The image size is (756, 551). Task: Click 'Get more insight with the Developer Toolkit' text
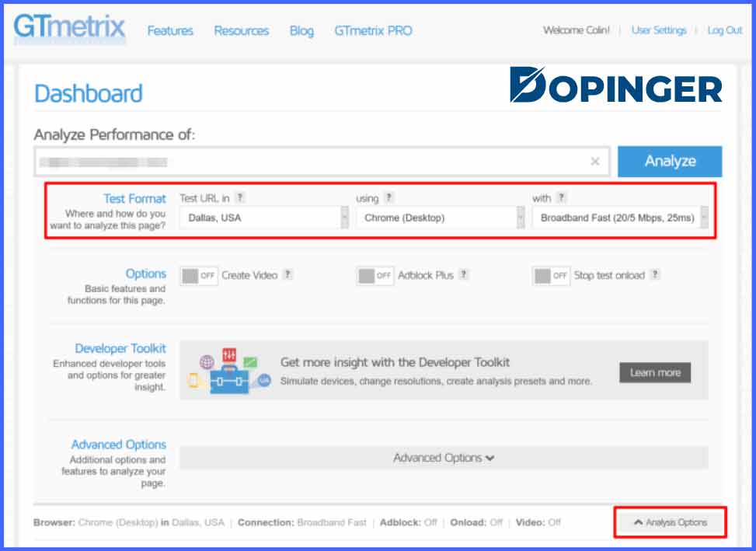tap(395, 362)
